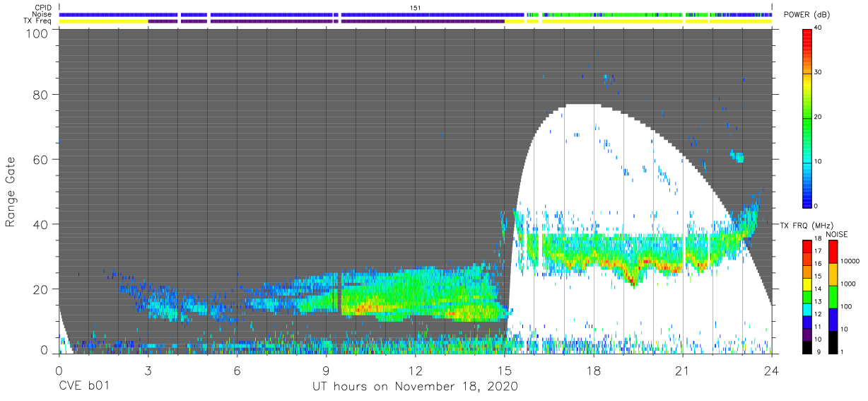
Task: Click the 'UT hours on November 18, 2020' axis title
Action: 416,387
